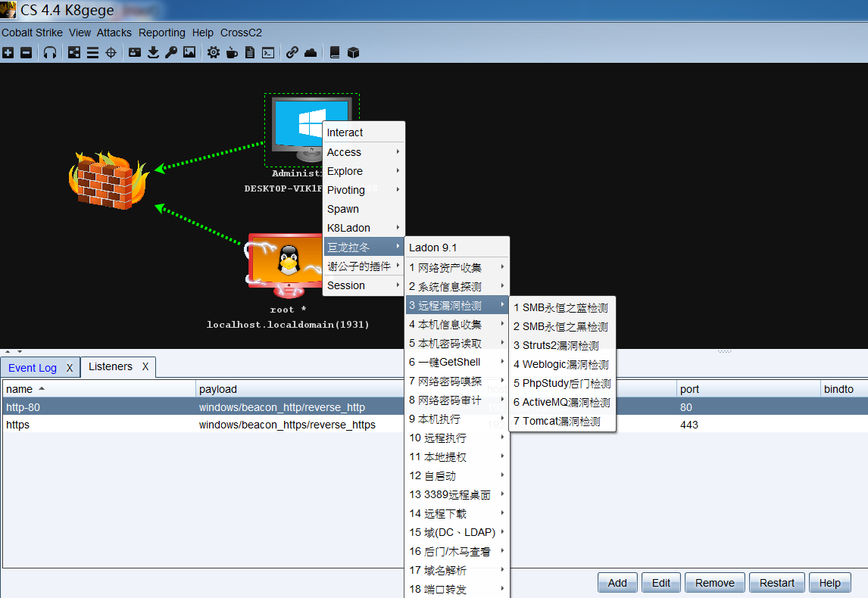Open Downloaded Files via download arrow icon

click(153, 52)
